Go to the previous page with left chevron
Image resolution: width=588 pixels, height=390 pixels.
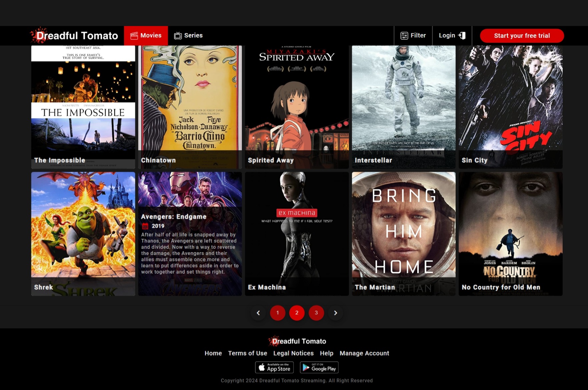point(258,313)
